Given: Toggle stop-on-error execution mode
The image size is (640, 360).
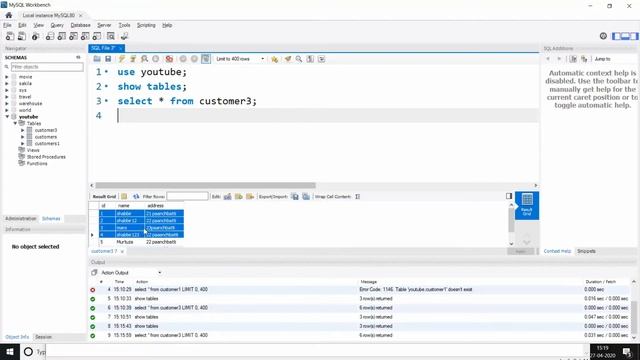Looking at the screenshot, I should click(x=169, y=59).
